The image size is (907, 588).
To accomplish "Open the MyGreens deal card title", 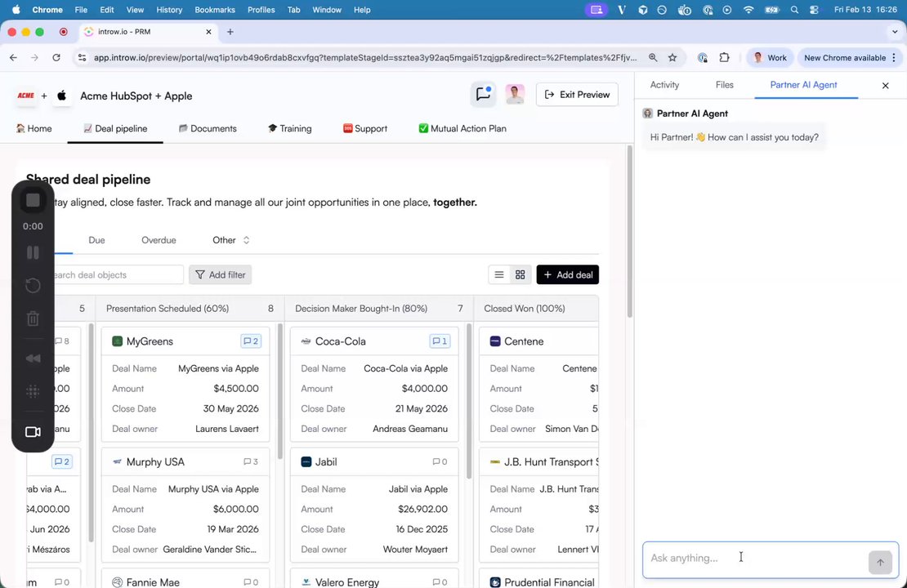I will [150, 341].
